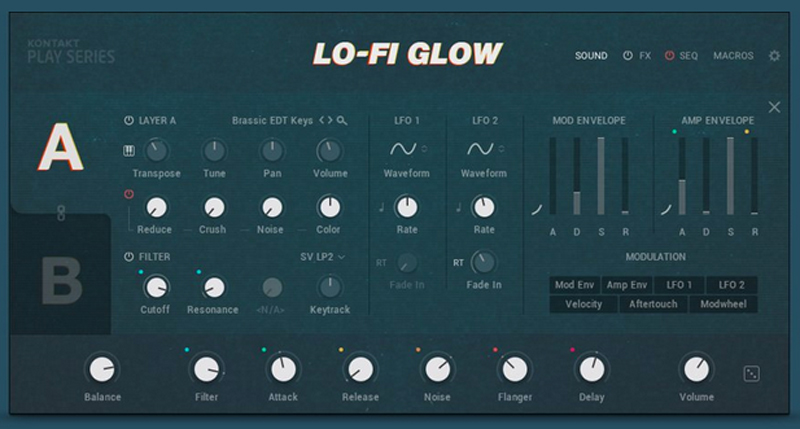Select Layer B tab
Viewport: 800px width, 429px height.
[x=61, y=281]
